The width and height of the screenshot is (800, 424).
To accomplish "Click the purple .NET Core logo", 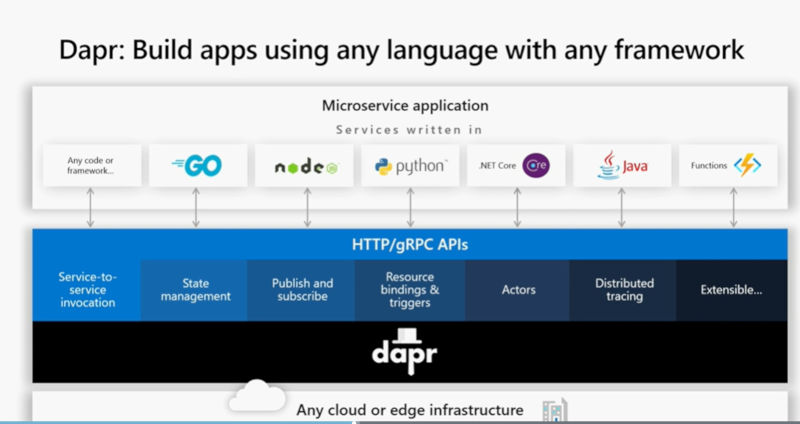I will [x=536, y=165].
